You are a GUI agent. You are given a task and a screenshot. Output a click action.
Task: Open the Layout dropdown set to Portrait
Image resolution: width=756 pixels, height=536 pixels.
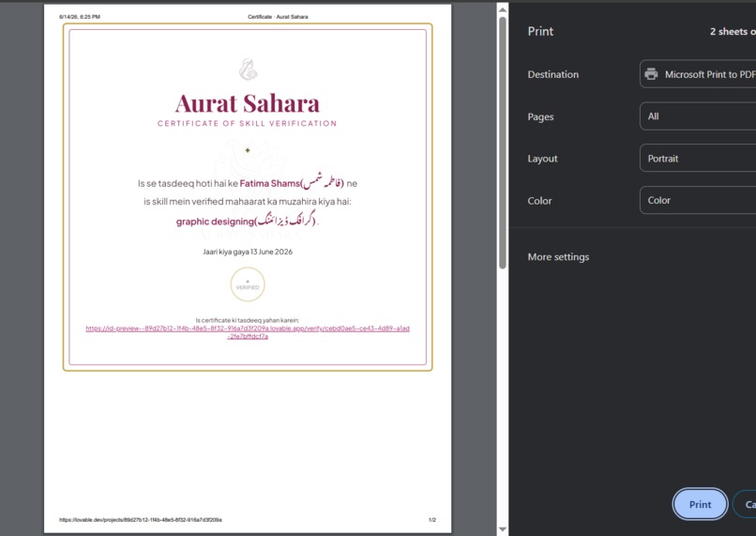(x=698, y=159)
